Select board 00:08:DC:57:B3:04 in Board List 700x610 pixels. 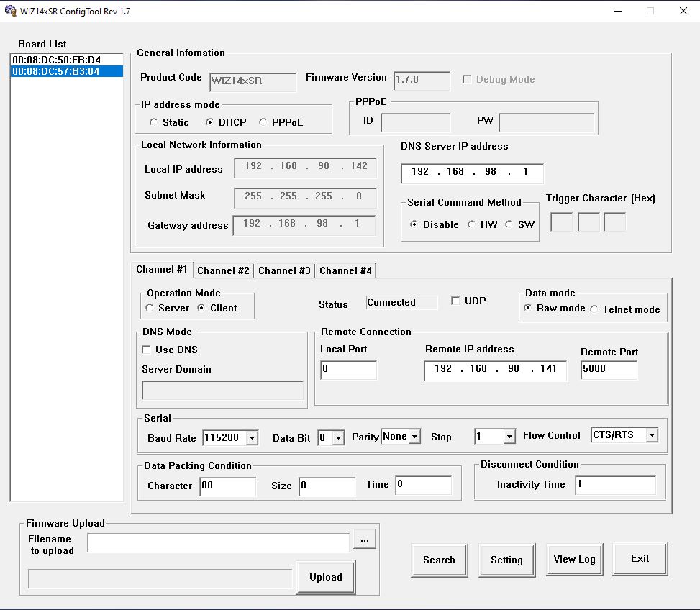point(66,71)
